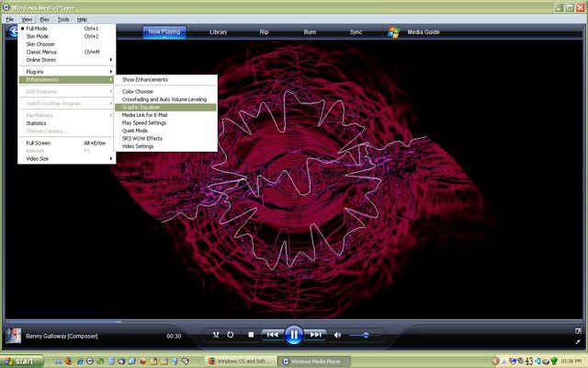Select Quiet Mode
Image resolution: width=588 pixels, height=368 pixels.
click(x=165, y=131)
